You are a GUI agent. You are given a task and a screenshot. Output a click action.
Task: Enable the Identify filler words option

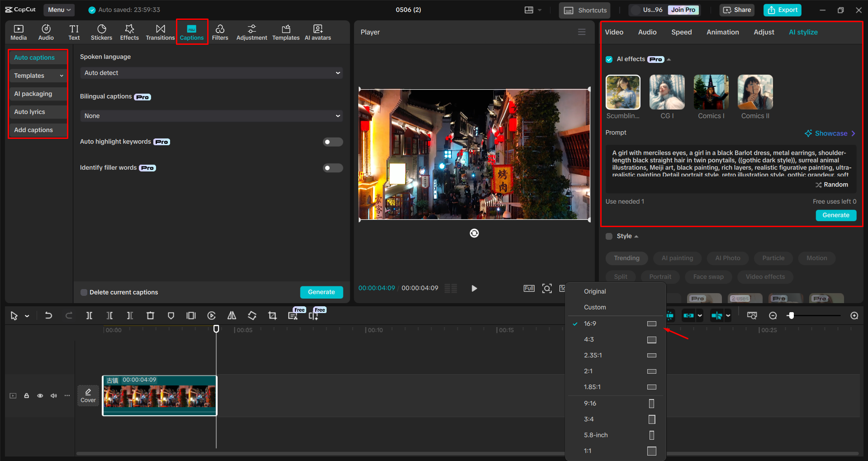(x=332, y=168)
